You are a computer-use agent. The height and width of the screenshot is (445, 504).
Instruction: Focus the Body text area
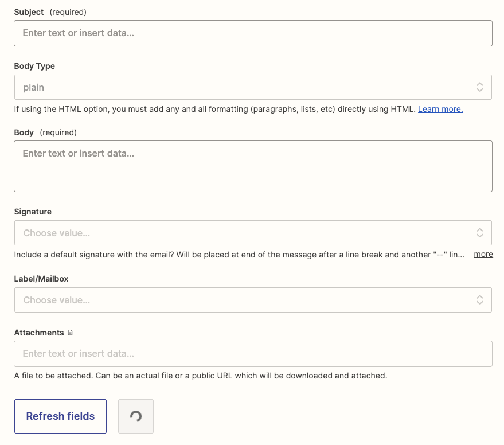[253, 166]
